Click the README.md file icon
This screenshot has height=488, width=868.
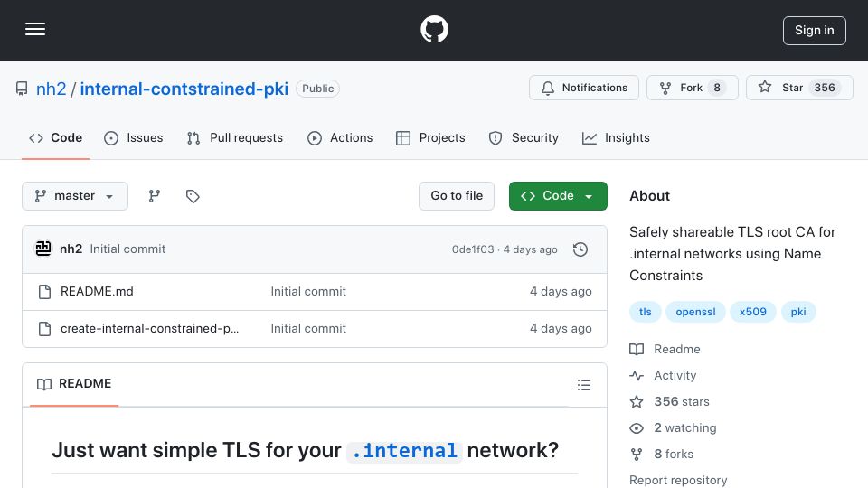[45, 292]
